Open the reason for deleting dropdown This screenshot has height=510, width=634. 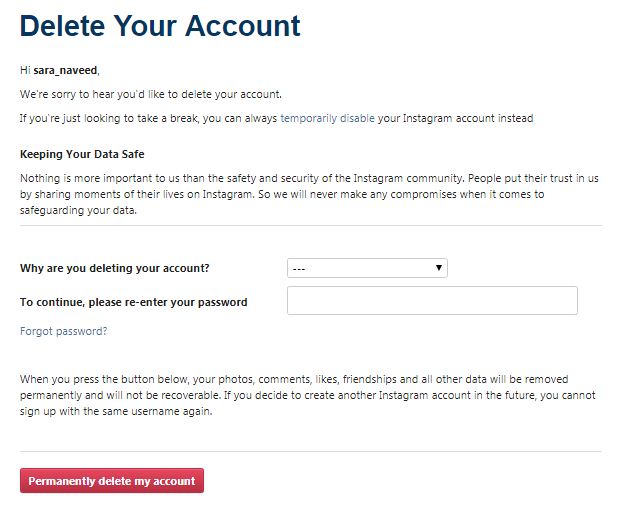coord(366,268)
